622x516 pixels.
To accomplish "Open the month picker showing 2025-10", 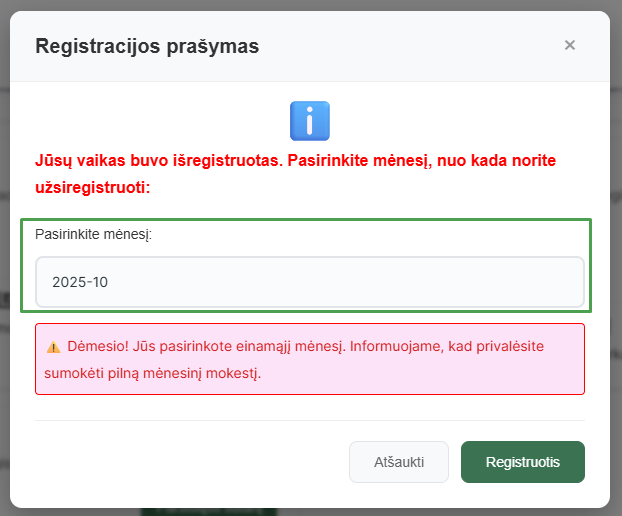I will click(309, 282).
